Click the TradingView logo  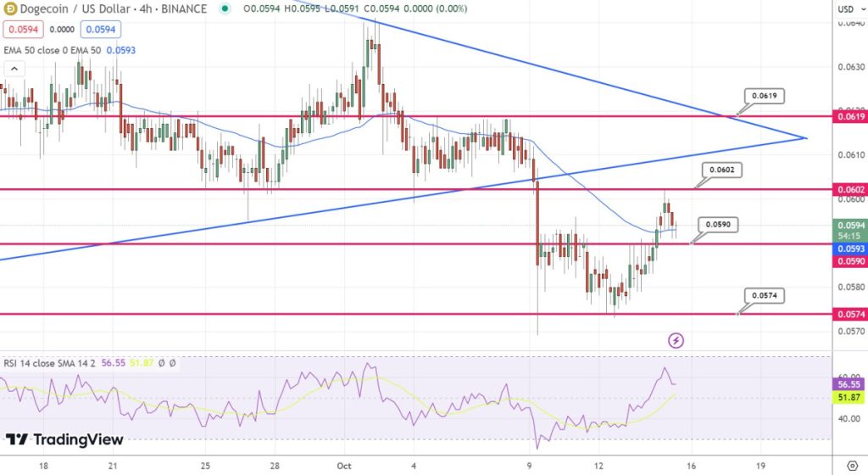[x=64, y=439]
